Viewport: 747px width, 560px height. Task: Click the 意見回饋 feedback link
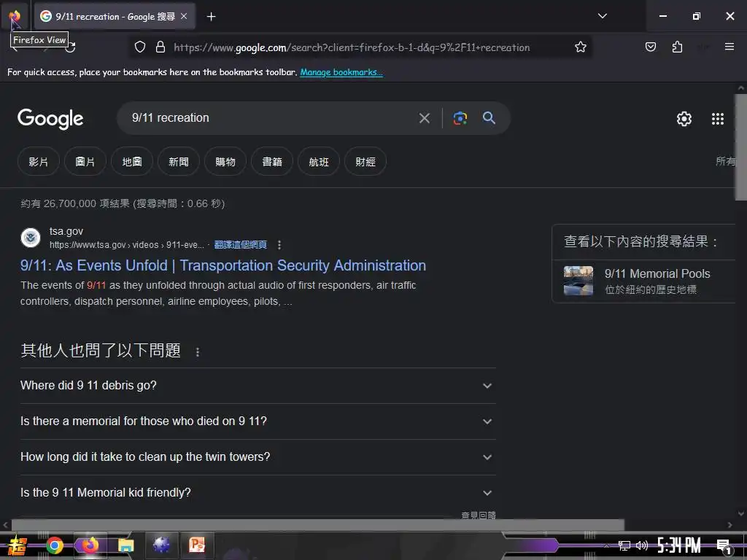click(479, 515)
